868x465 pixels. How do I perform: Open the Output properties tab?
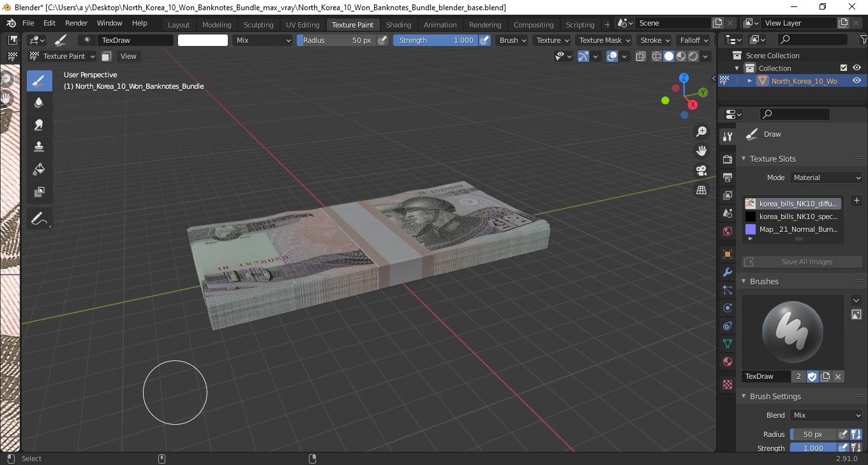pyautogui.click(x=727, y=177)
